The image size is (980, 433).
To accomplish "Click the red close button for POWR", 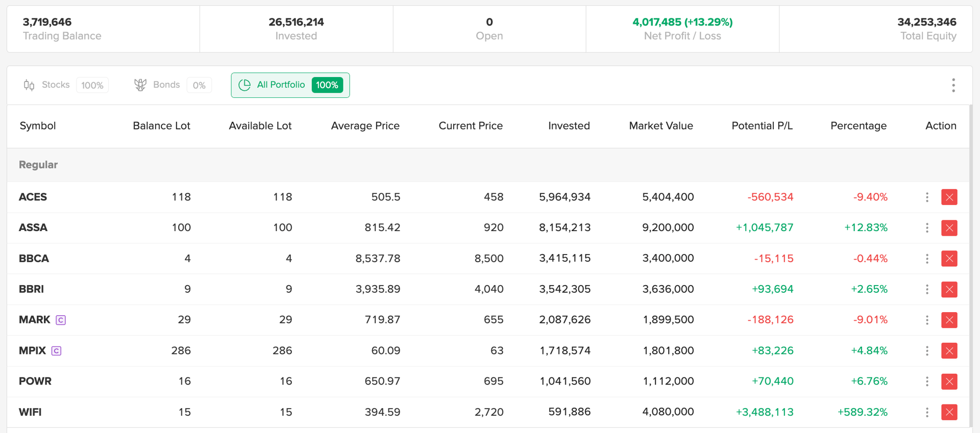I will 949,381.
